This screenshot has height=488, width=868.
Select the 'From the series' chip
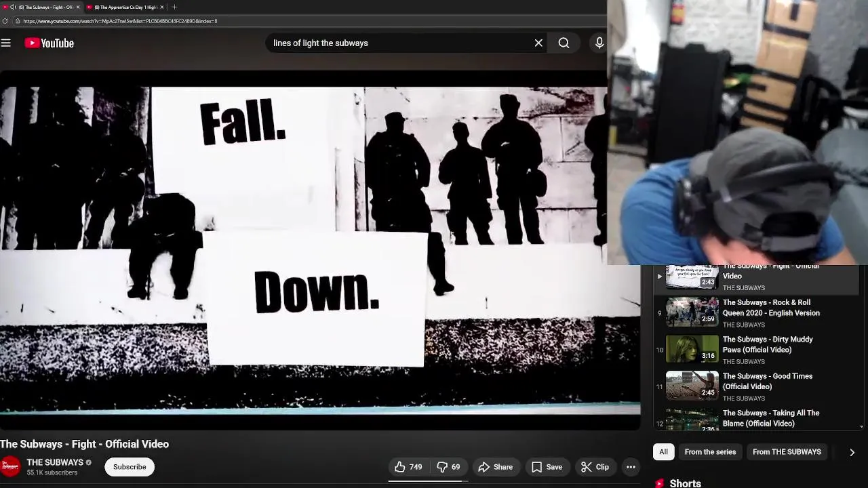click(x=710, y=452)
